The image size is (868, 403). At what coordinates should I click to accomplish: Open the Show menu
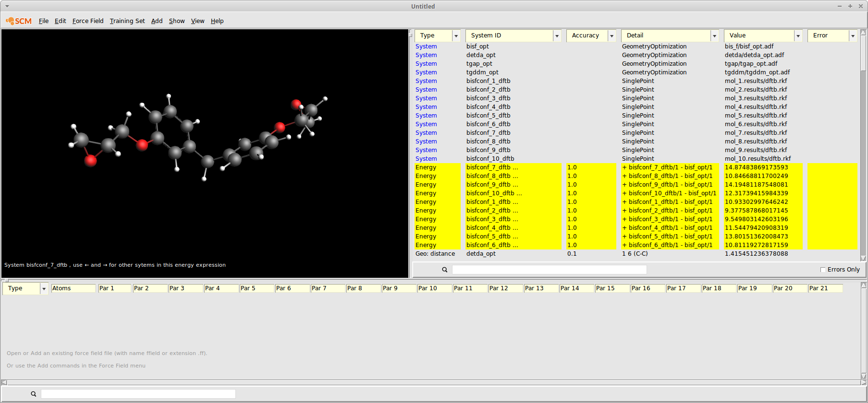point(177,21)
